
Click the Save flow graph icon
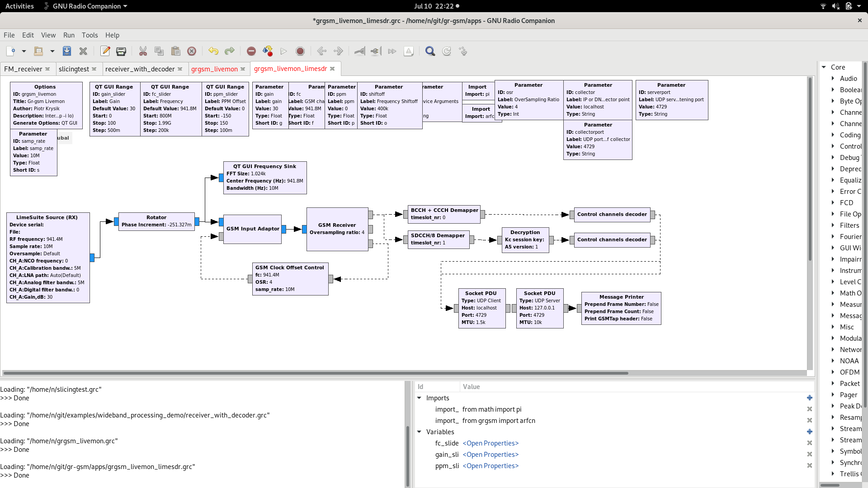67,51
